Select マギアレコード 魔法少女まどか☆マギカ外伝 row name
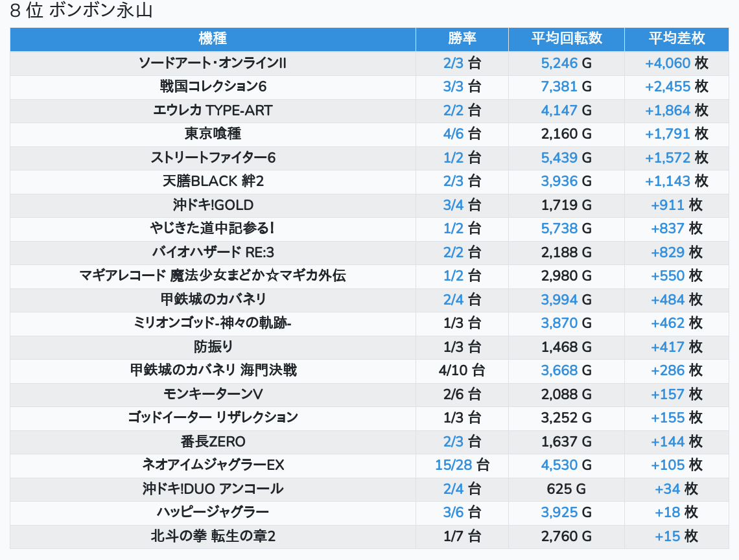Viewport: 739px width, 560px height. [213, 275]
